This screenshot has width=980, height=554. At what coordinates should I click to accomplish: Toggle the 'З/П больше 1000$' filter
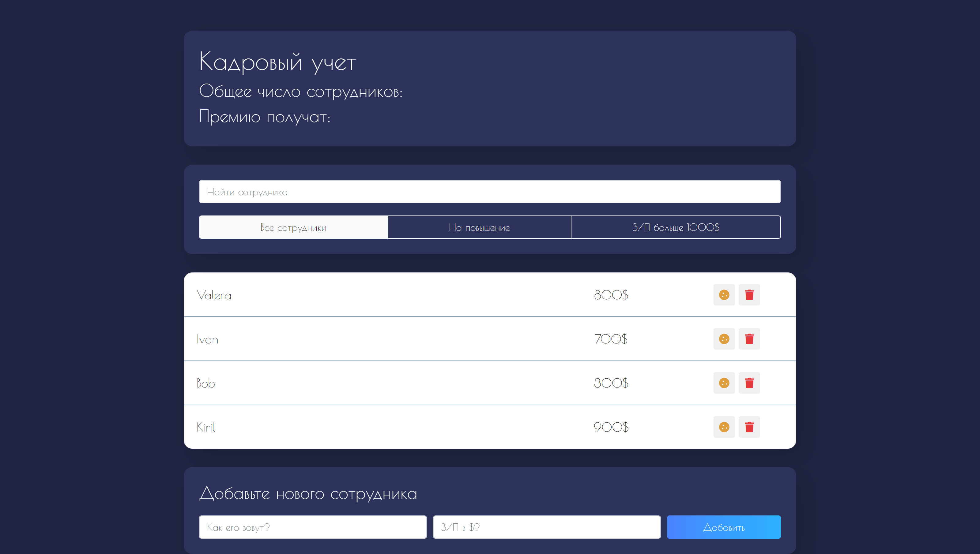click(676, 227)
